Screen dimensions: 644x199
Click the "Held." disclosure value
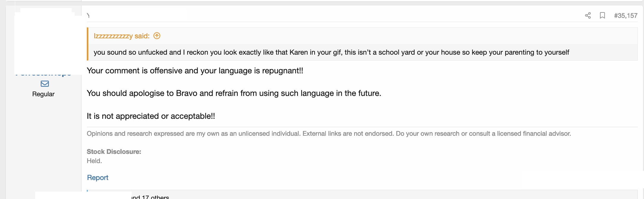[94, 161]
